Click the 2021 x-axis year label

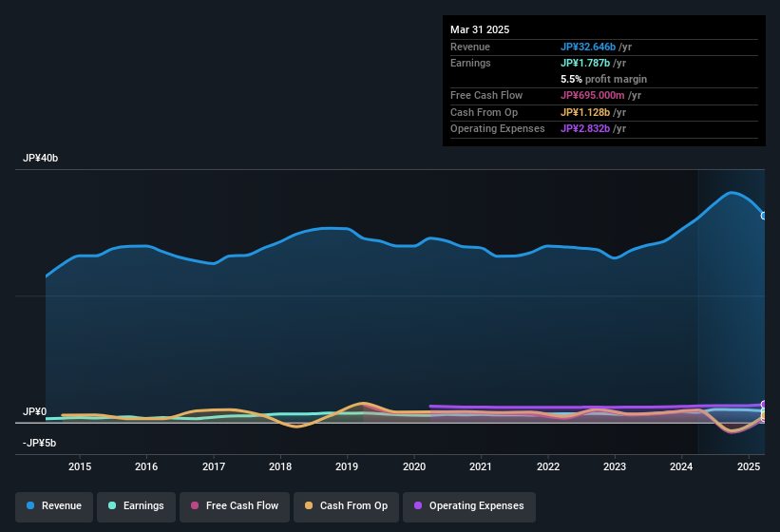click(x=481, y=466)
